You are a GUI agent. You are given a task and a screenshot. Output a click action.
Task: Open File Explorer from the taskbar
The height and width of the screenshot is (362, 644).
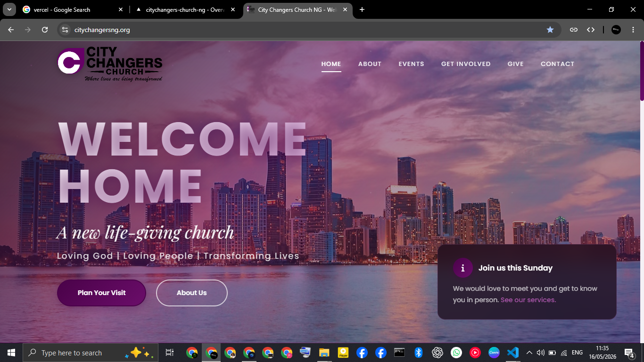tap(324, 353)
